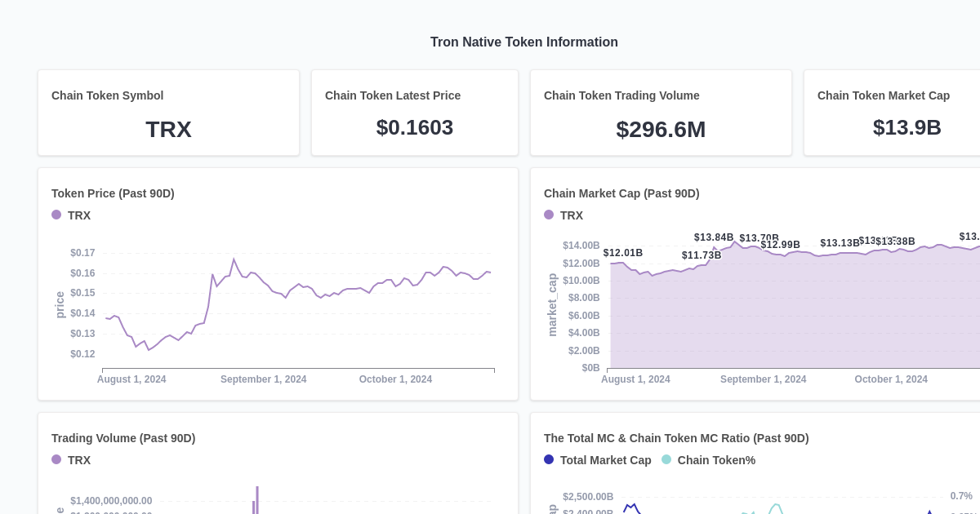
Task: Expand the Token Price (Past 90D) panel
Action: (113, 193)
